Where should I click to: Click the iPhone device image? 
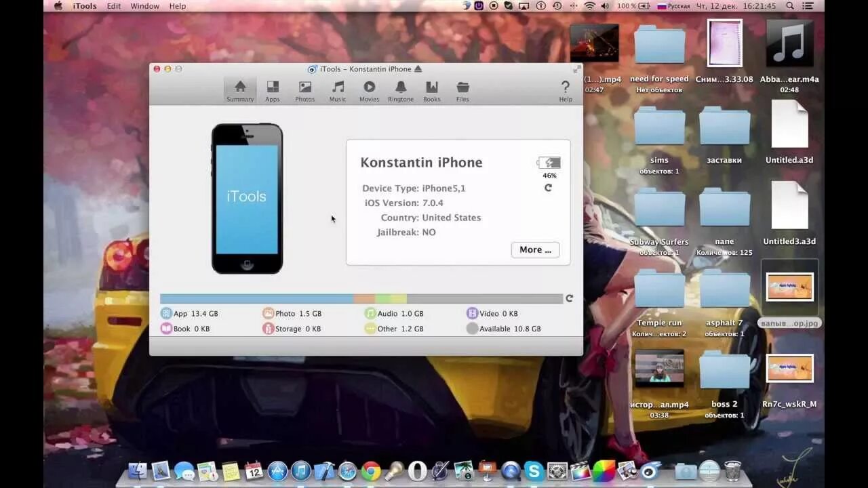click(x=247, y=199)
